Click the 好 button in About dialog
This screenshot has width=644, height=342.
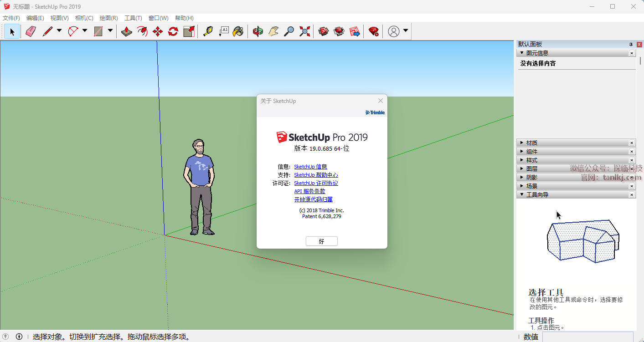[x=321, y=241]
